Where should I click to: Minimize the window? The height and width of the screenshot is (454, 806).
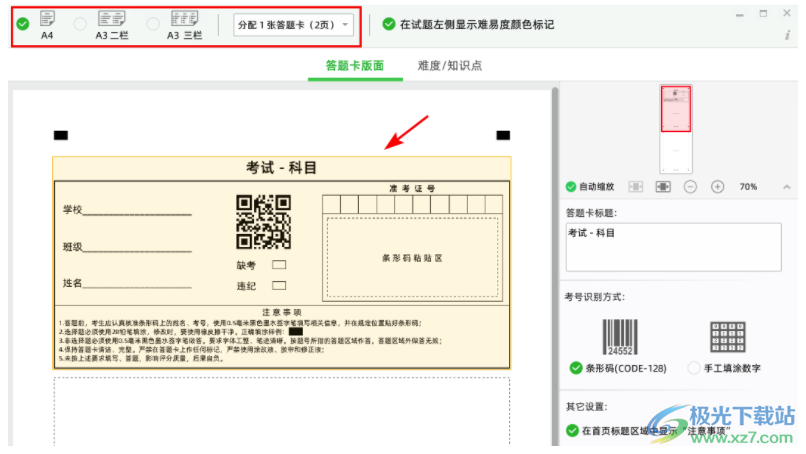tap(740, 14)
